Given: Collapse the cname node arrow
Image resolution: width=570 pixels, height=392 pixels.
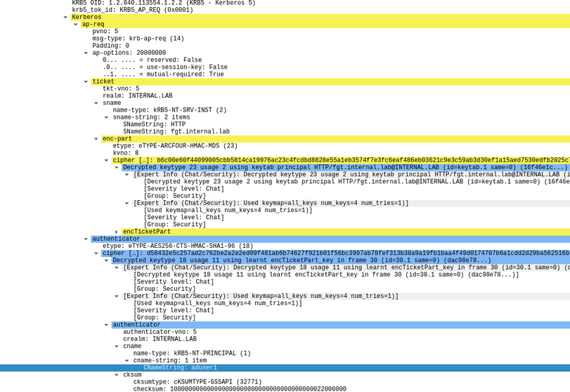Looking at the screenshot, I should tap(117, 346).
